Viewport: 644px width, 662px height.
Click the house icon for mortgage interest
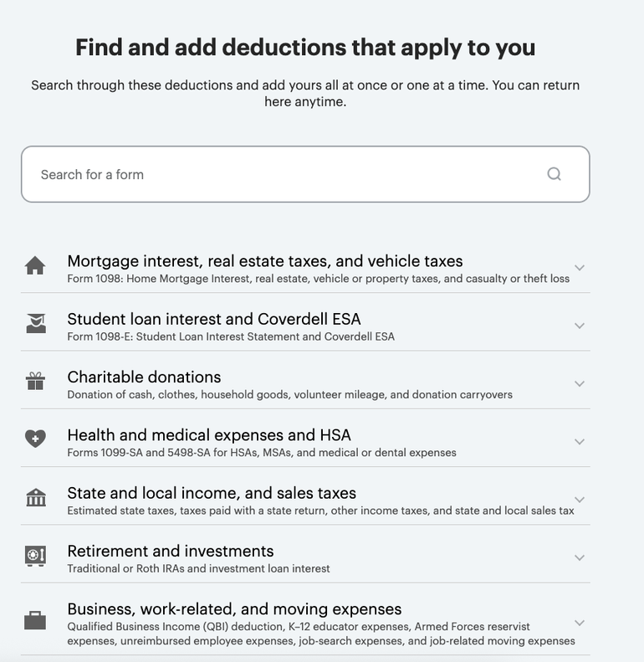(35, 266)
